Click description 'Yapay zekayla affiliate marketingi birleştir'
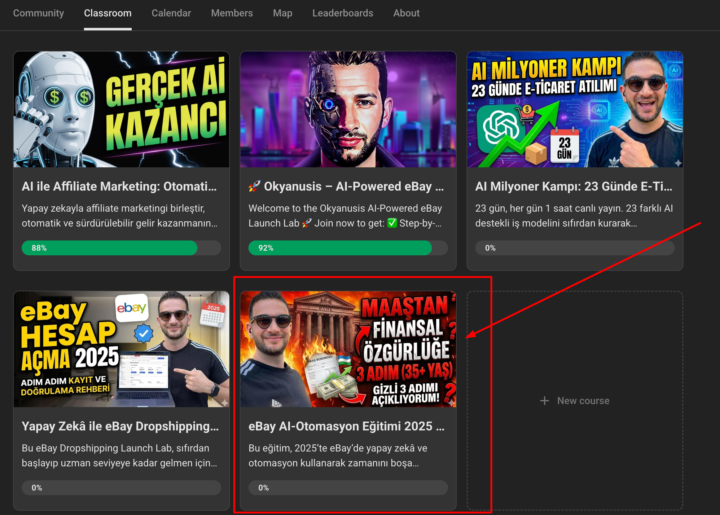The height and width of the screenshot is (515, 720). (113, 208)
